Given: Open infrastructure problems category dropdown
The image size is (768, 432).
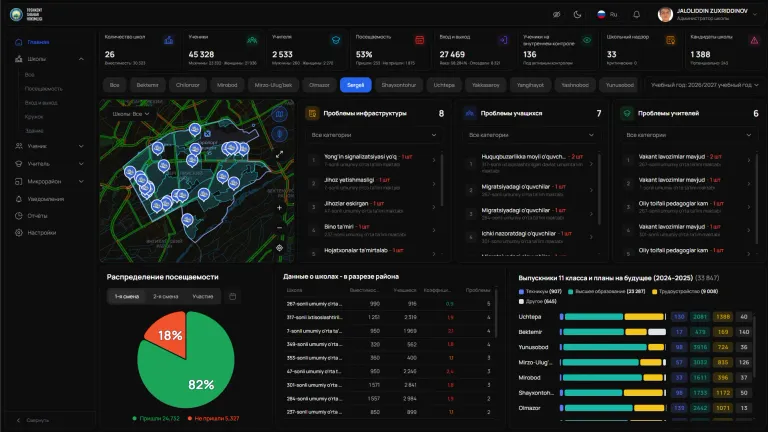Looking at the screenshot, I should click(x=374, y=135).
